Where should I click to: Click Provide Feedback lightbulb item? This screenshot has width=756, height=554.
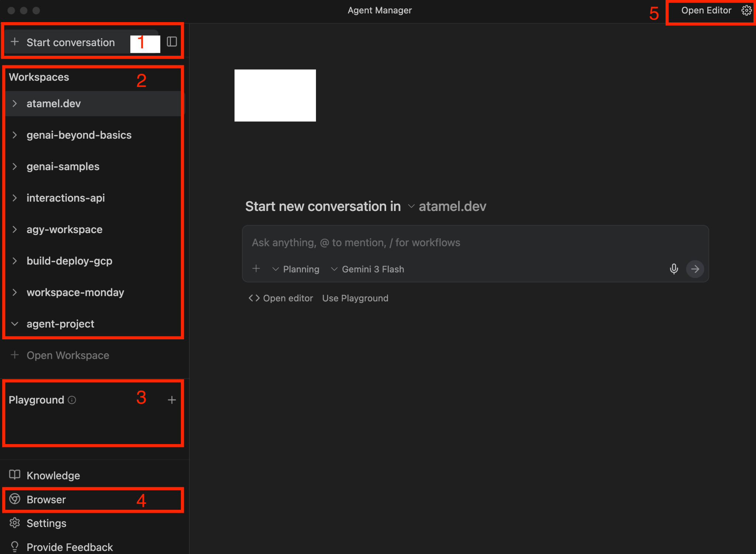[69, 547]
